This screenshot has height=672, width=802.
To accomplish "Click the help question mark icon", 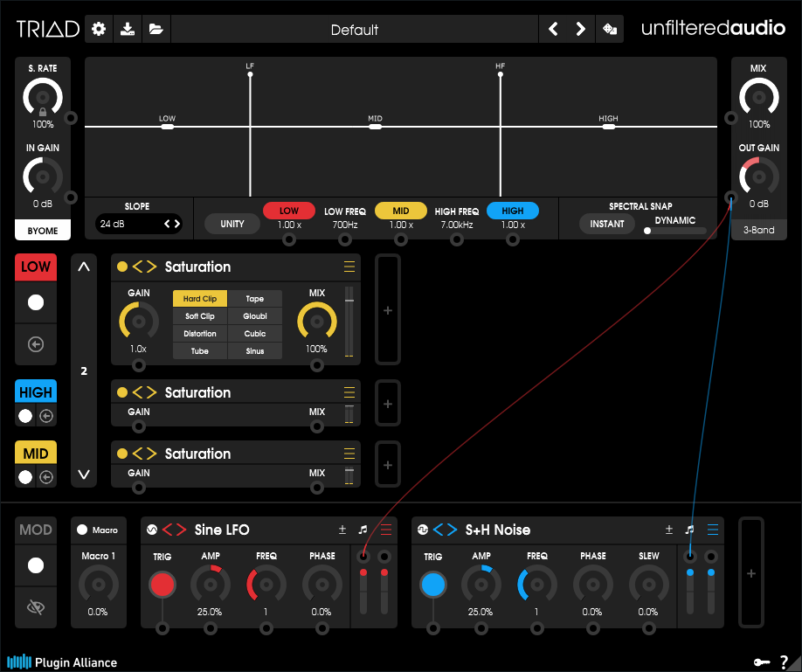I will coord(785,662).
